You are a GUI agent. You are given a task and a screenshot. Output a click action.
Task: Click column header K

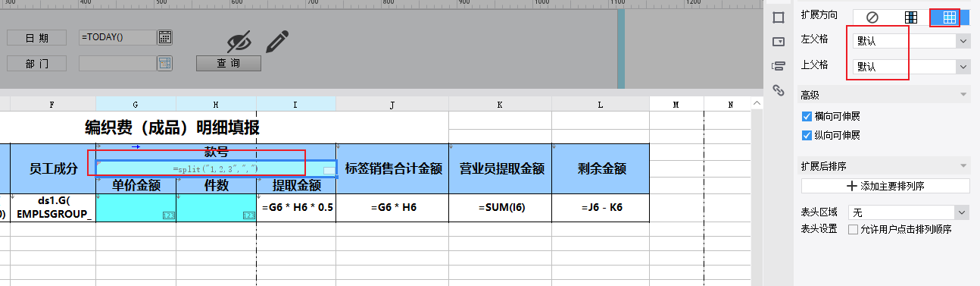[x=501, y=104]
